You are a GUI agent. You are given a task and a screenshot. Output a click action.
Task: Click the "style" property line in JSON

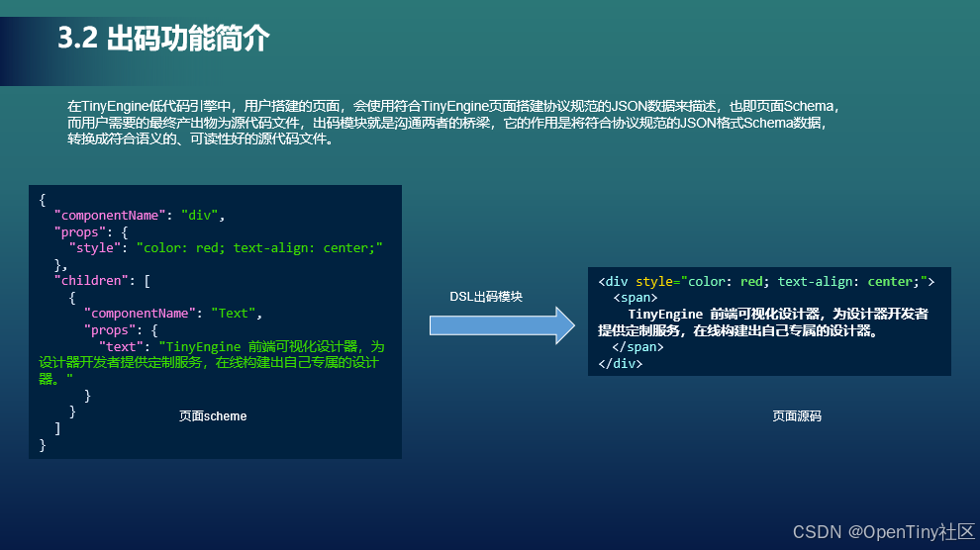coord(226,248)
